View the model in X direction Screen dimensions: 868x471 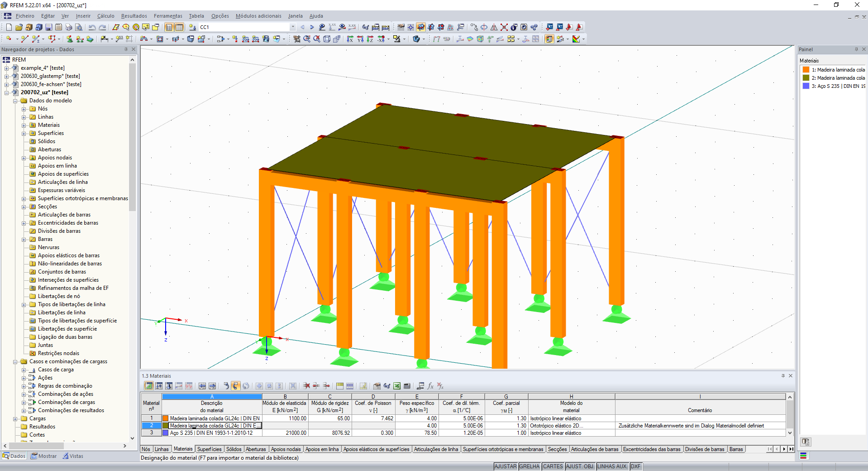tap(350, 39)
